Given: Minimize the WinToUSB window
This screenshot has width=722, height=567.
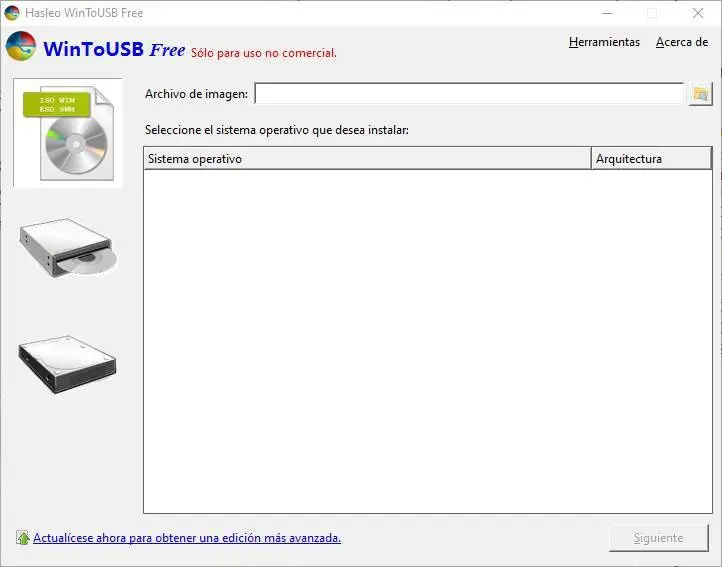Looking at the screenshot, I should click(x=607, y=13).
